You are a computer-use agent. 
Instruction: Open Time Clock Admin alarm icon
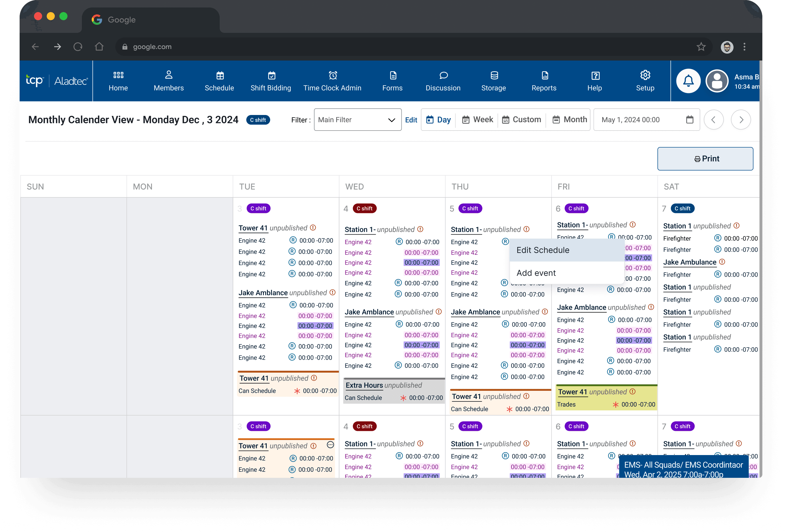[332, 75]
